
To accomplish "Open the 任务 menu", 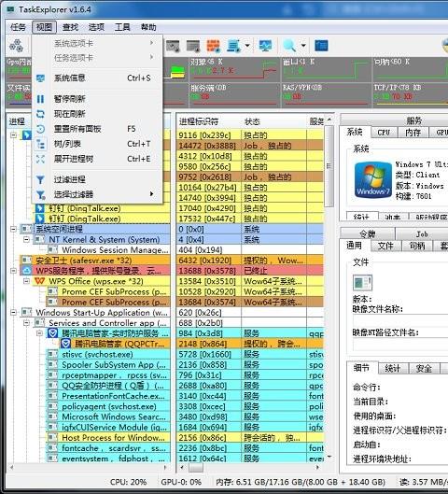I will tap(18, 27).
